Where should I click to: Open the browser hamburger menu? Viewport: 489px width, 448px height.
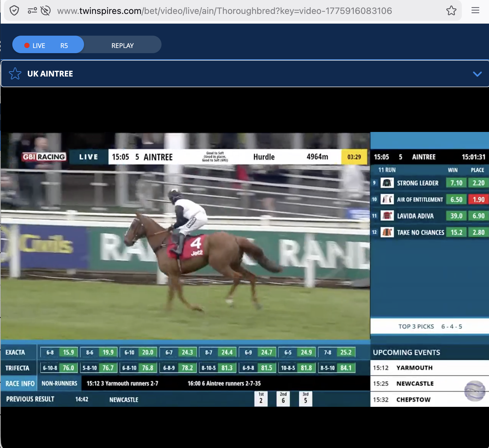[475, 11]
